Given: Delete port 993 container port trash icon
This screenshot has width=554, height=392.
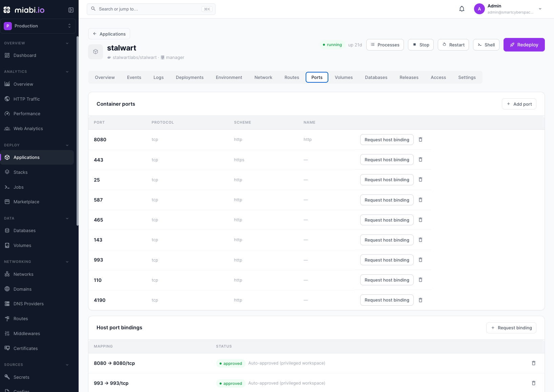Looking at the screenshot, I should (420, 260).
